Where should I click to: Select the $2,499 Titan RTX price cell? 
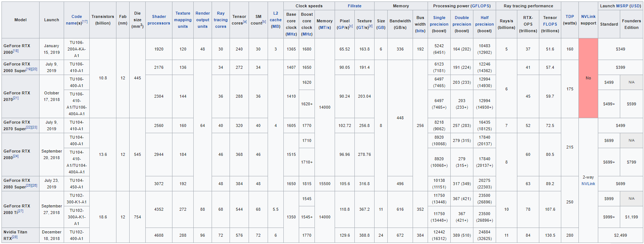(x=620, y=235)
